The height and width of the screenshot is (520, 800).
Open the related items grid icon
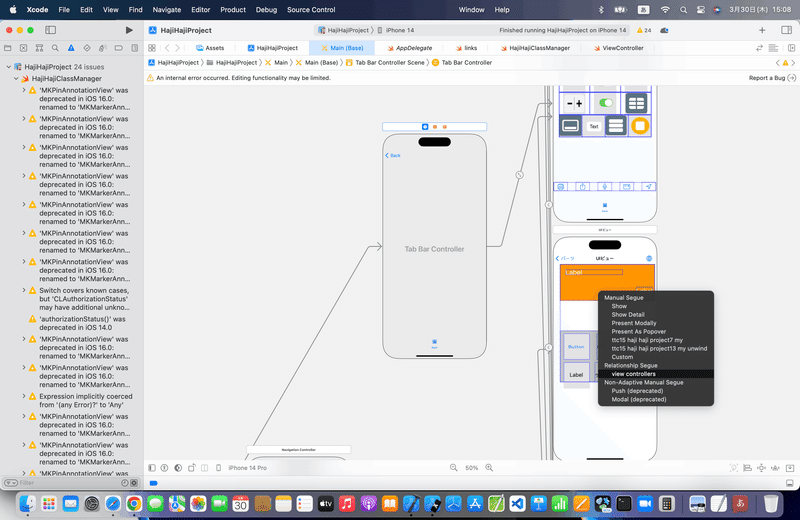[x=152, y=48]
